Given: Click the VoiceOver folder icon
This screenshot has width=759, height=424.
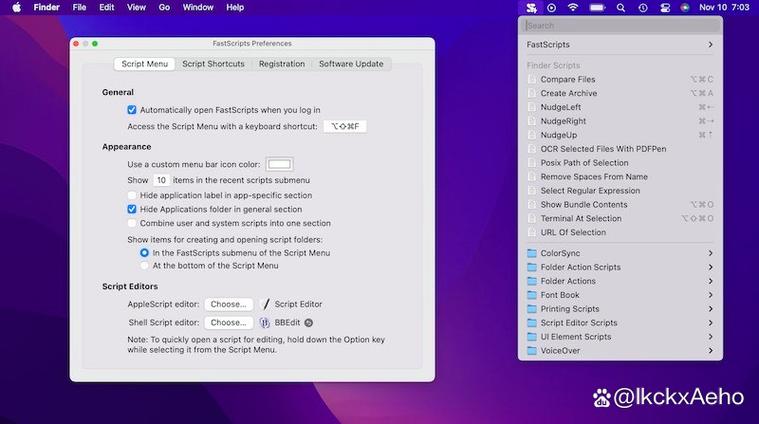Looking at the screenshot, I should 532,350.
